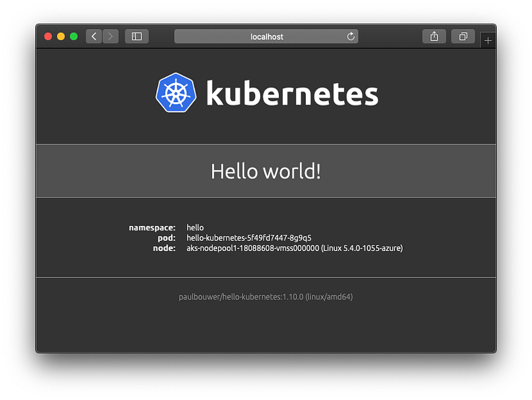Open the share sheet icon
532x400 pixels.
click(434, 37)
